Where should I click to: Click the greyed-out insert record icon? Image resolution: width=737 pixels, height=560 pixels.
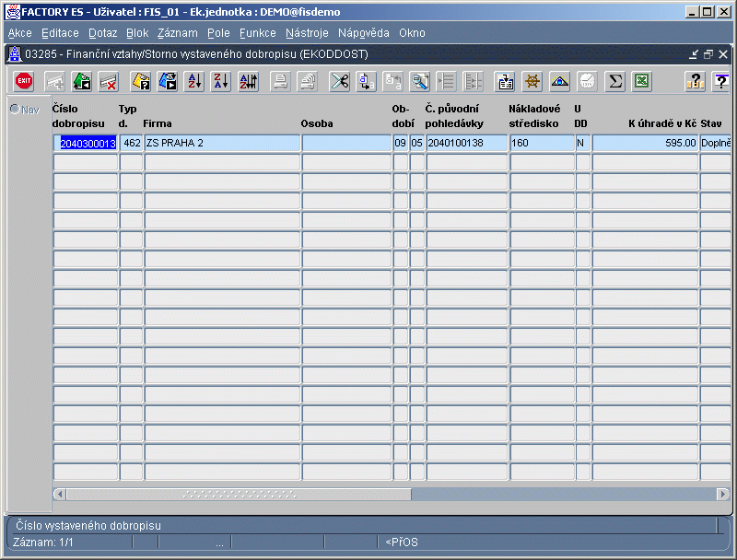(x=54, y=81)
